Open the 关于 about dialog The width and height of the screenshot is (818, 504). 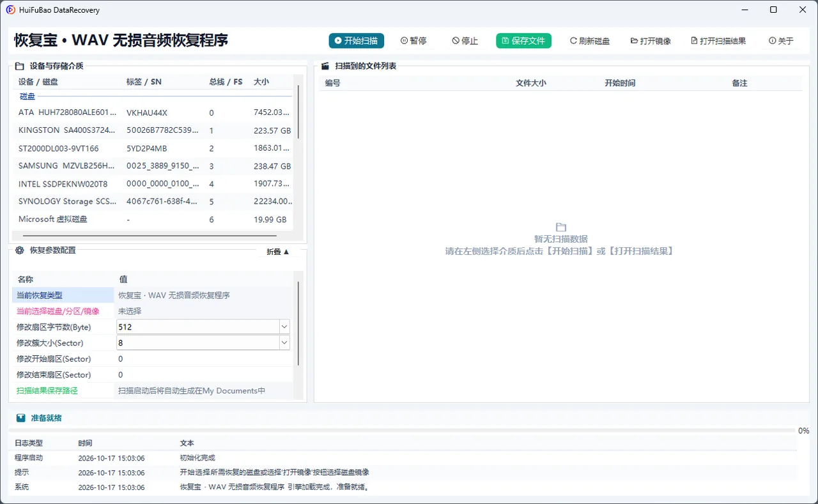[x=781, y=41]
